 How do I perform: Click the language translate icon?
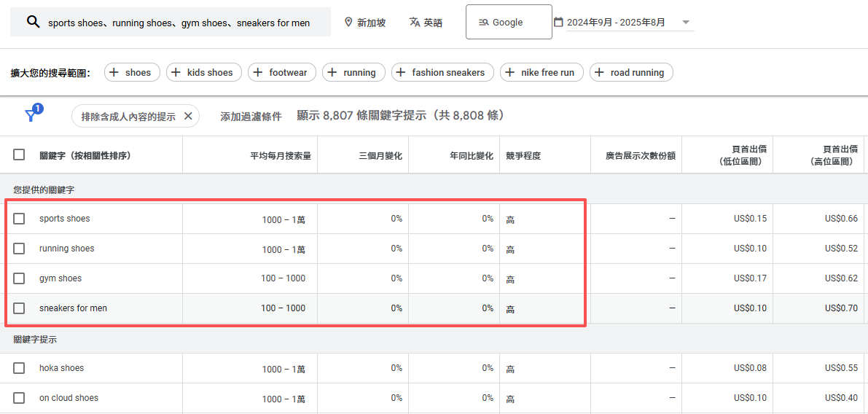coord(415,22)
